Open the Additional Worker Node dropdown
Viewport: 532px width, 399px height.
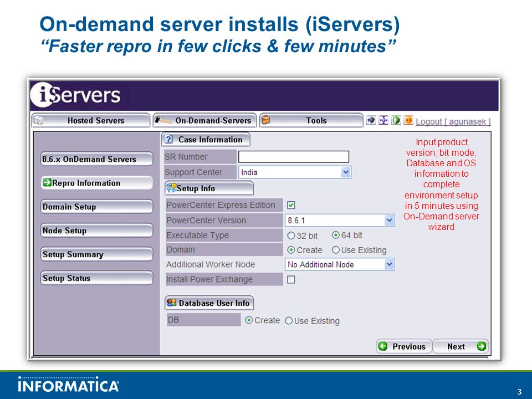340,264
